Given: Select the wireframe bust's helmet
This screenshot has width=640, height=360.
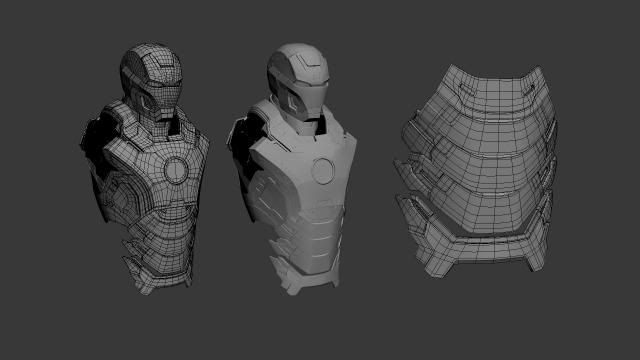Looking at the screenshot, I should 152,80.
